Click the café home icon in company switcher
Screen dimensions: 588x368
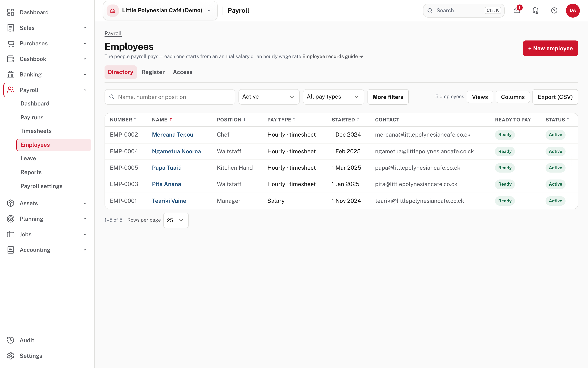[x=112, y=10]
